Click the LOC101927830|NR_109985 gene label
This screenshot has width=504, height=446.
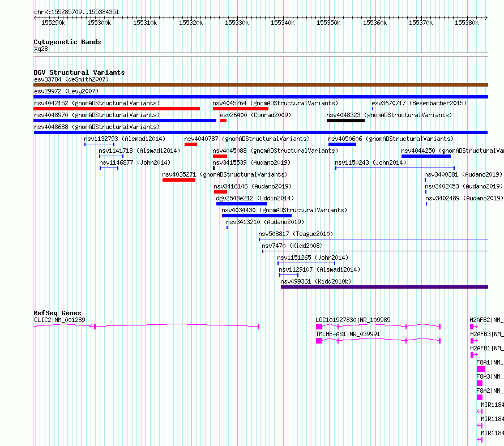pos(353,320)
